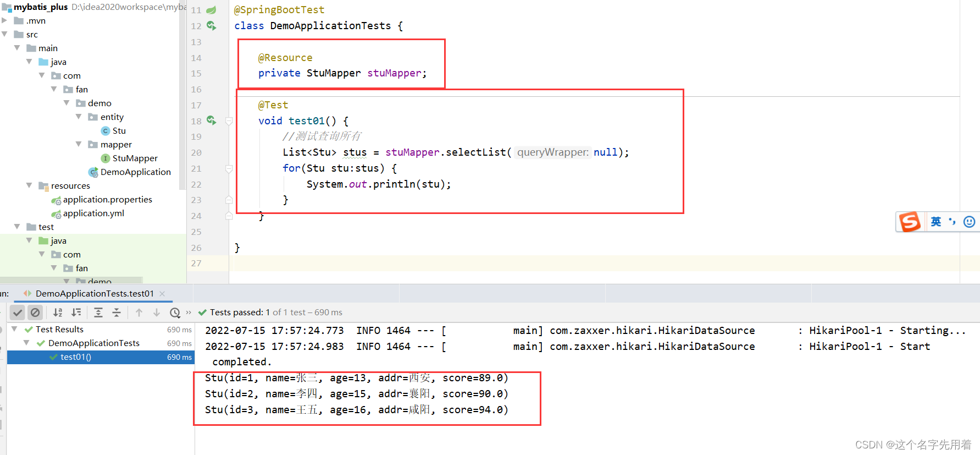This screenshot has width=980, height=455.
Task: Click the Sogou input method S logo
Action: (x=910, y=222)
